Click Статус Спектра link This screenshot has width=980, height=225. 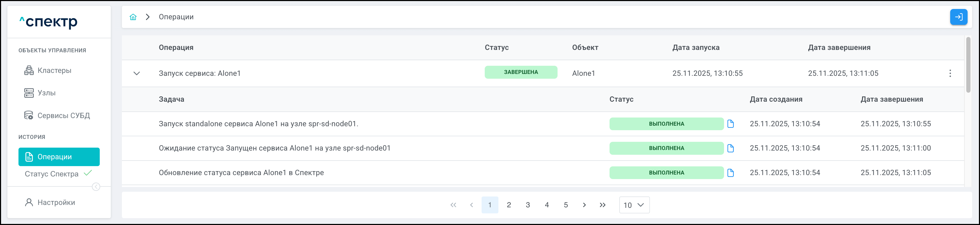51,174
